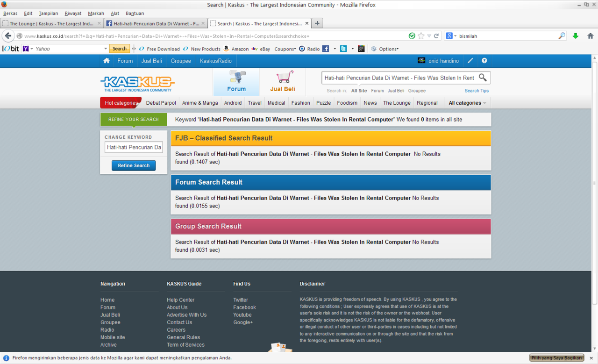Submit search with Kaskus magnifier icon
The image size is (598, 364).
[483, 78]
